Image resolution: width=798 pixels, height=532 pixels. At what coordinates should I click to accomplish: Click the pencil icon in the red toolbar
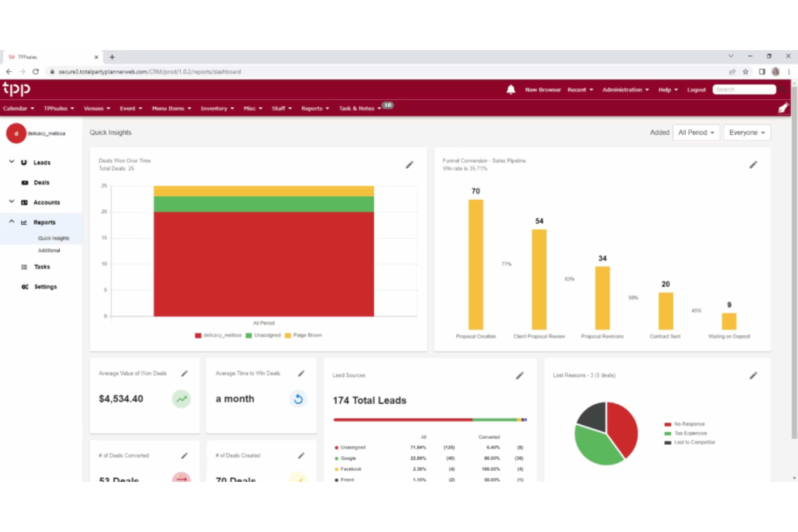[x=783, y=108]
